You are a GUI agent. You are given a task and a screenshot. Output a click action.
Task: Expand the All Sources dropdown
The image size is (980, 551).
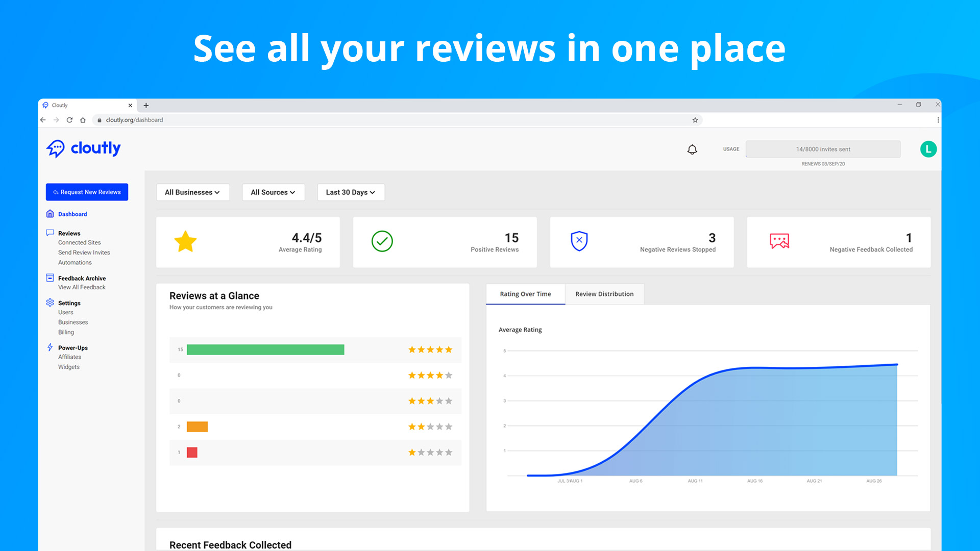(273, 192)
